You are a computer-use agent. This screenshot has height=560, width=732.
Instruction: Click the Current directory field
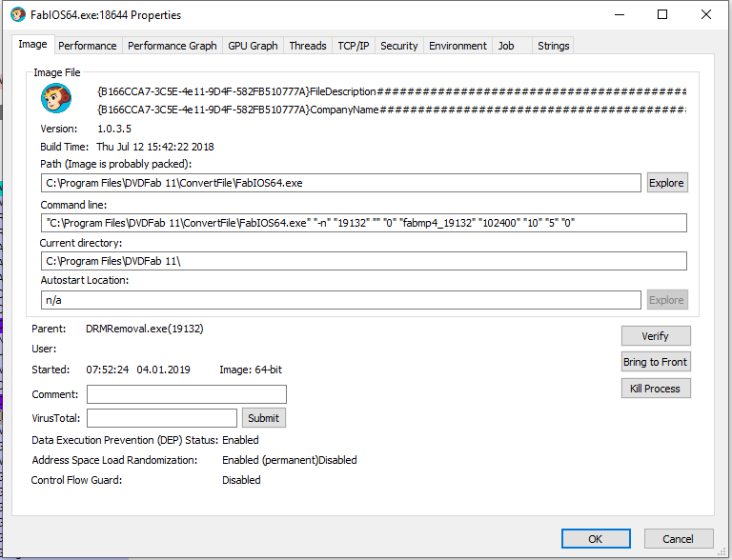[x=363, y=261]
